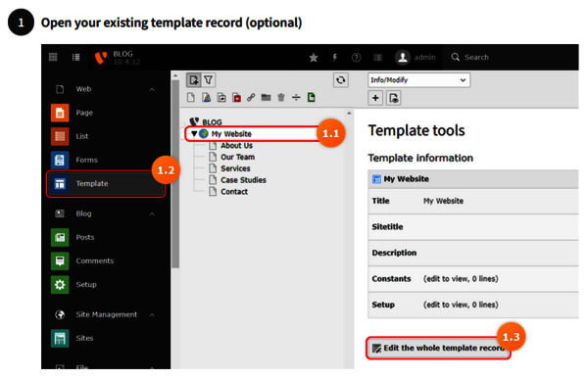The image size is (588, 377).
Task: Refresh the page tree
Action: 340,80
